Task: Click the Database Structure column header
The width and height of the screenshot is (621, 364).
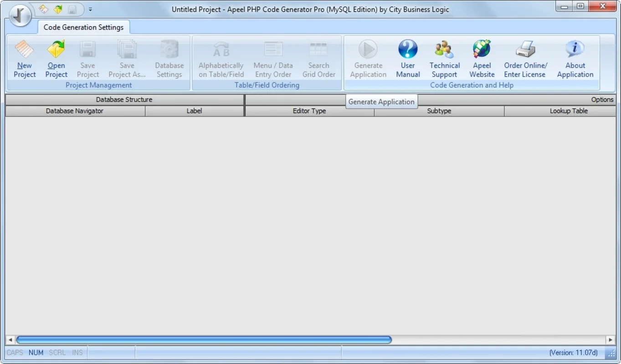Action: (124, 100)
